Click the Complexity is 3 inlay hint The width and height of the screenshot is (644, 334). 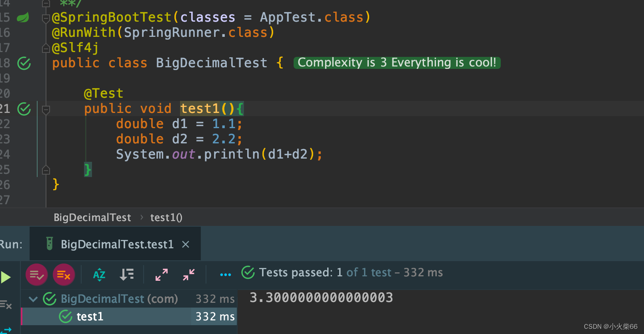397,62
